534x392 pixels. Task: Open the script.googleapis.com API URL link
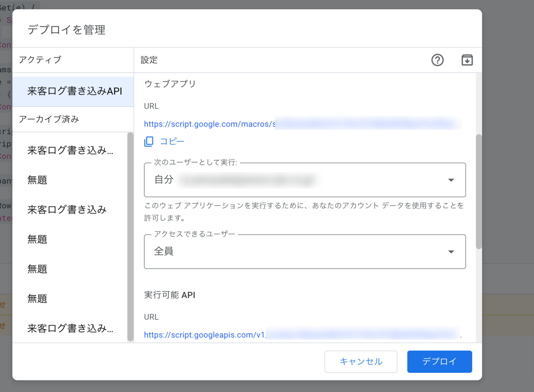click(x=205, y=335)
